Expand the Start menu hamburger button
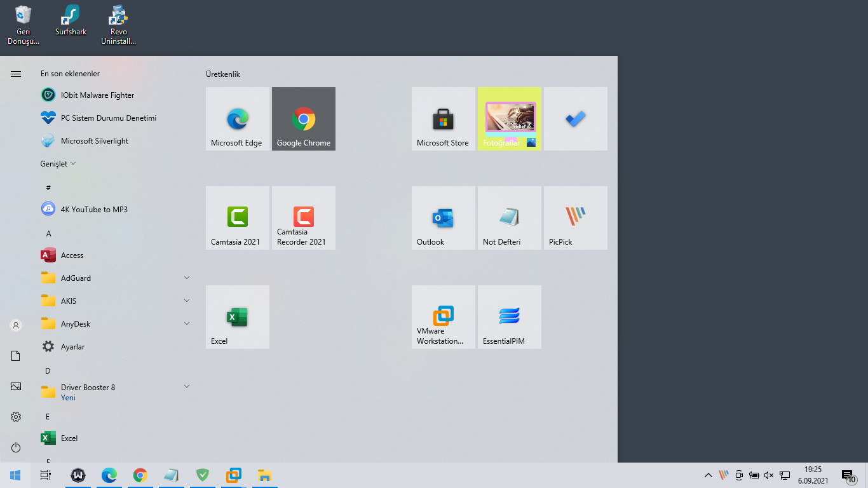Viewport: 868px width, 488px height. point(16,74)
